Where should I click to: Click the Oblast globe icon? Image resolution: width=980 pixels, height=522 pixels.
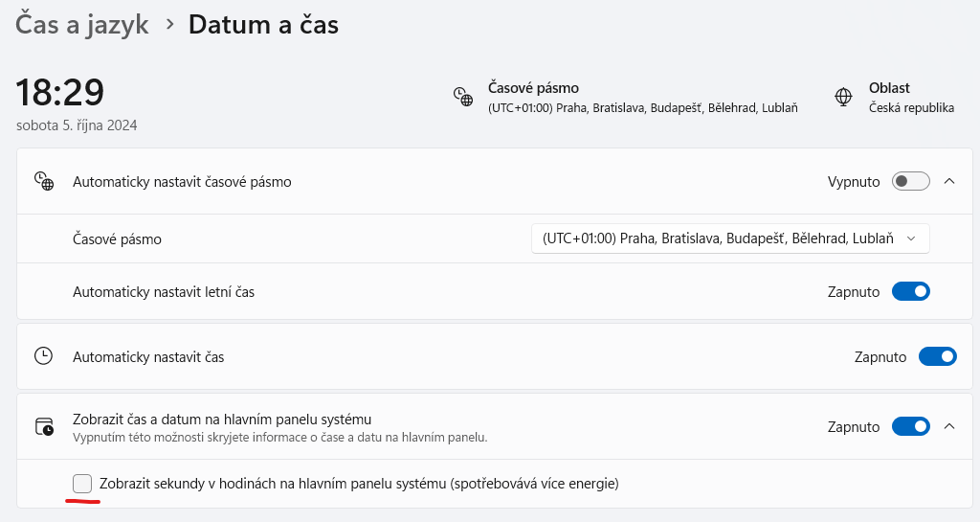click(x=843, y=97)
